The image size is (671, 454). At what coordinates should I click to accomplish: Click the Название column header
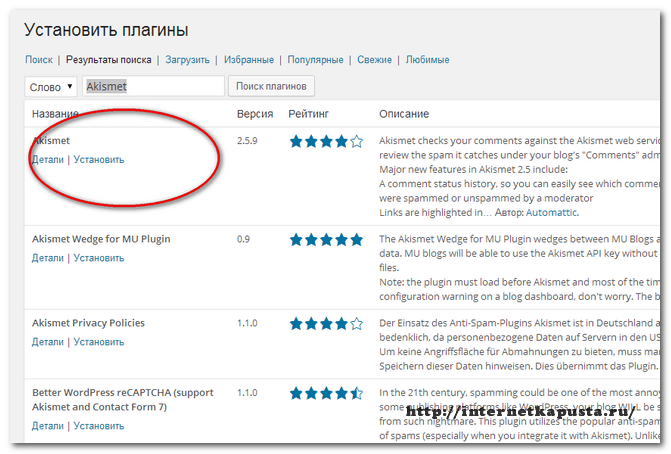point(55,114)
